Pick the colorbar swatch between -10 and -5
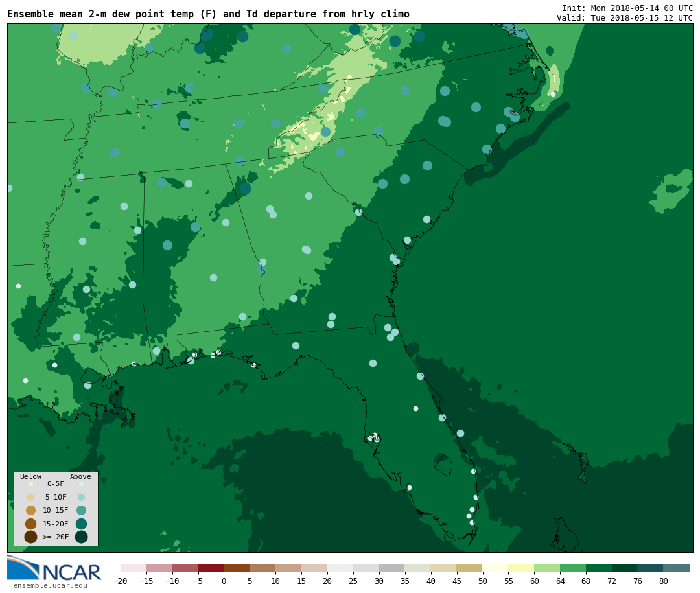700x593 pixels. point(185,568)
